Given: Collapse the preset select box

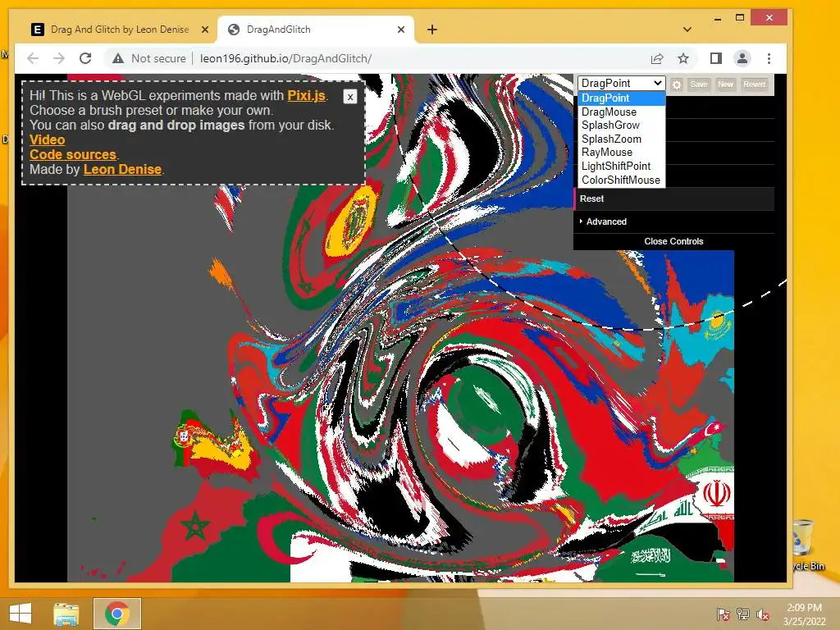Looking at the screenshot, I should (x=622, y=83).
